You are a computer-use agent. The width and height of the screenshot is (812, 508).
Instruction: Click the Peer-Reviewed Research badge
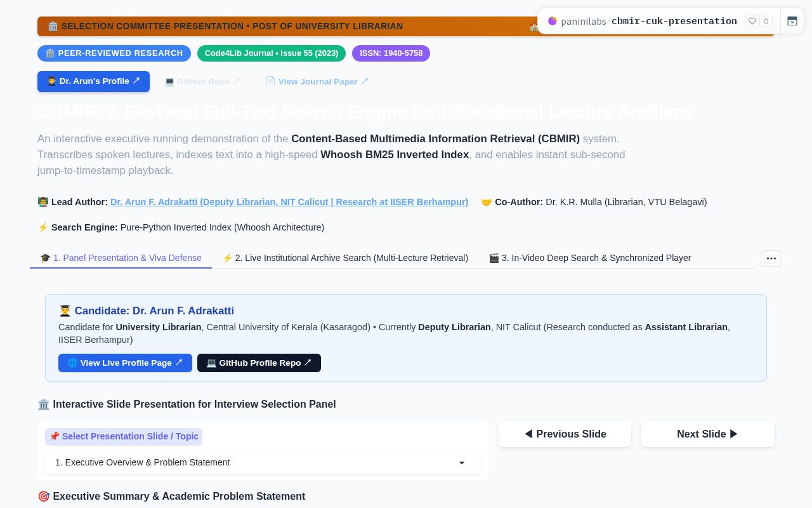click(114, 53)
